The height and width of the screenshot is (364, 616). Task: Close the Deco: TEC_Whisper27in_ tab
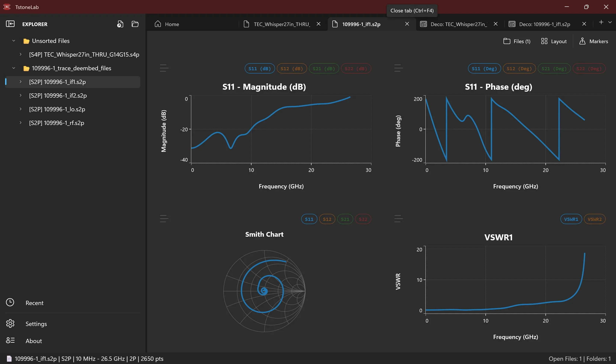(x=496, y=24)
